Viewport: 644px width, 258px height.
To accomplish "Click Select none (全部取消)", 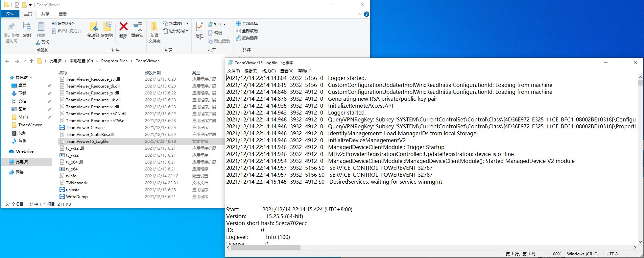I will [247, 31].
